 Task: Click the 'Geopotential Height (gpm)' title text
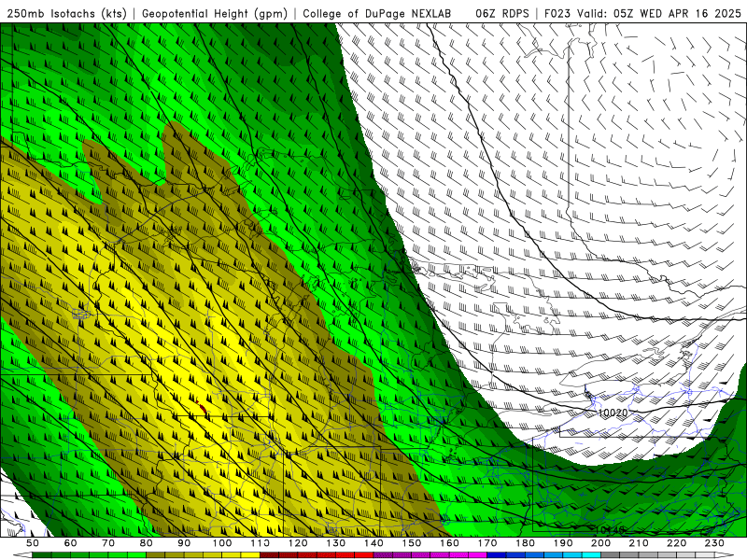(215, 14)
